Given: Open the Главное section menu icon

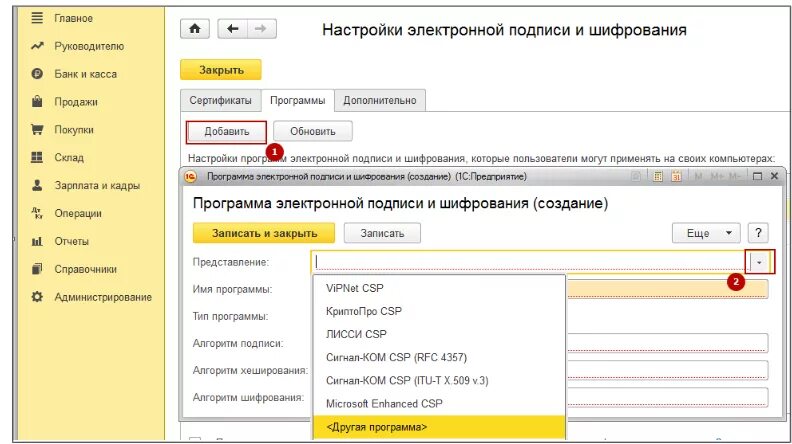Looking at the screenshot, I should click(x=37, y=18).
